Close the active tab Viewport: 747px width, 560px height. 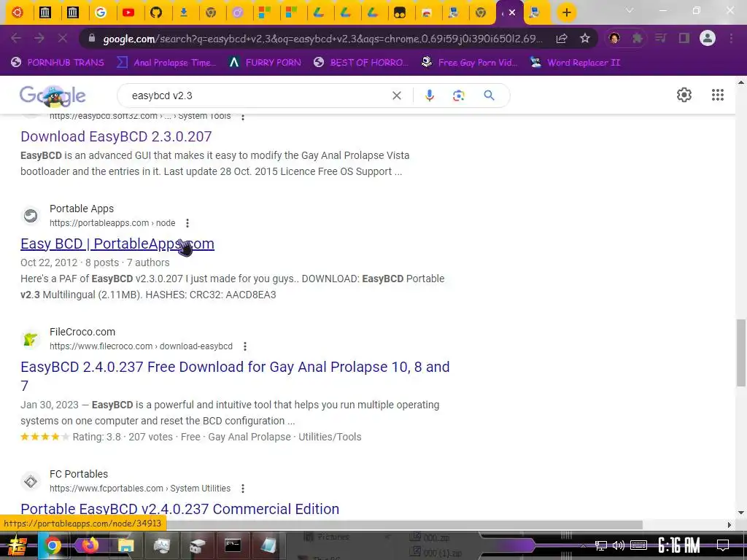(x=512, y=12)
